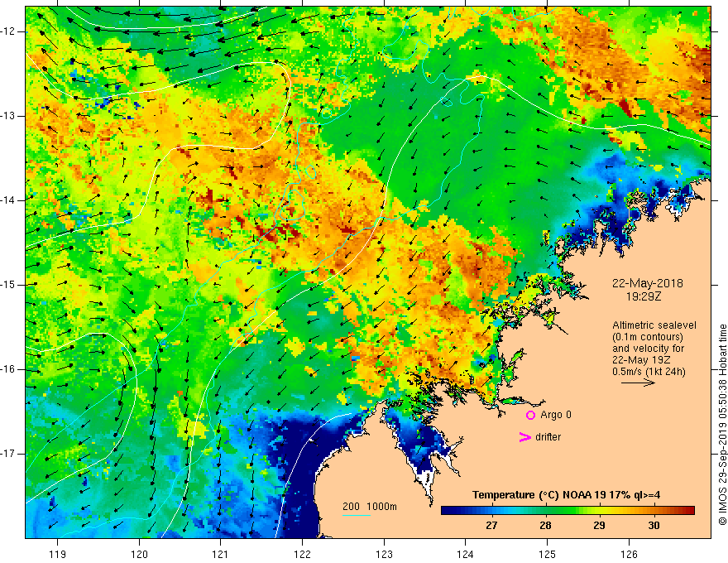
Task: Click the cyan 200 1000m depth contour legend line
Action: pos(356,516)
